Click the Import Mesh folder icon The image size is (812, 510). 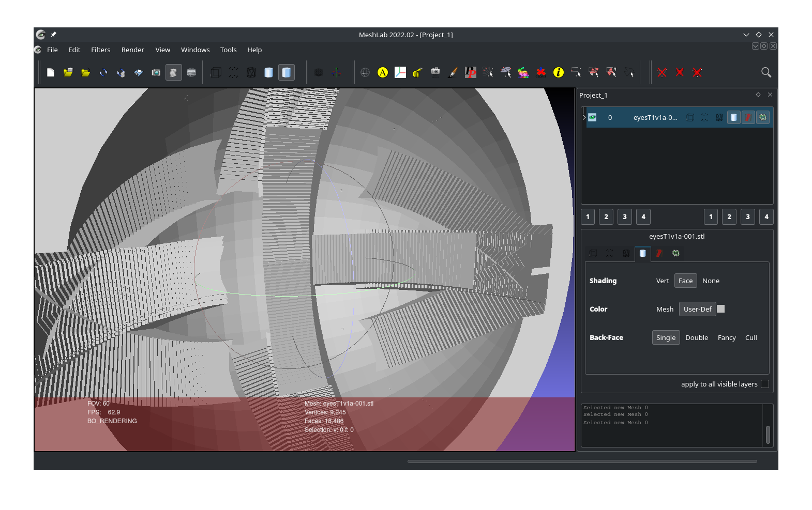(x=86, y=72)
